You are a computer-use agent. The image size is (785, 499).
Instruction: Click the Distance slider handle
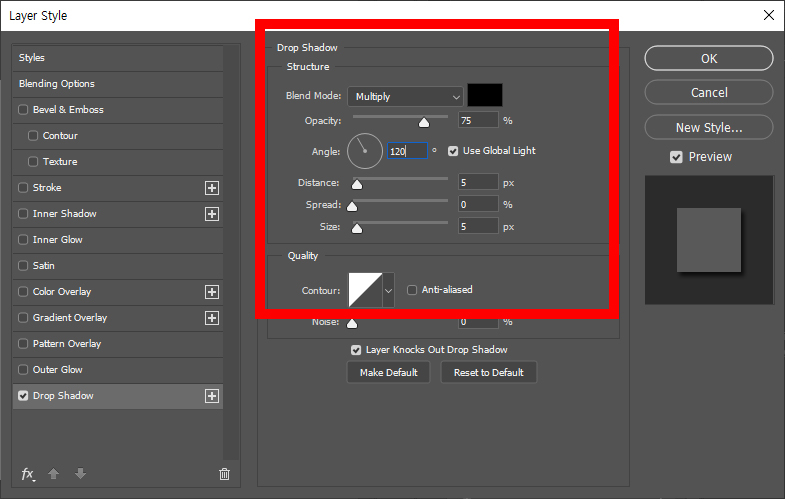tap(357, 185)
